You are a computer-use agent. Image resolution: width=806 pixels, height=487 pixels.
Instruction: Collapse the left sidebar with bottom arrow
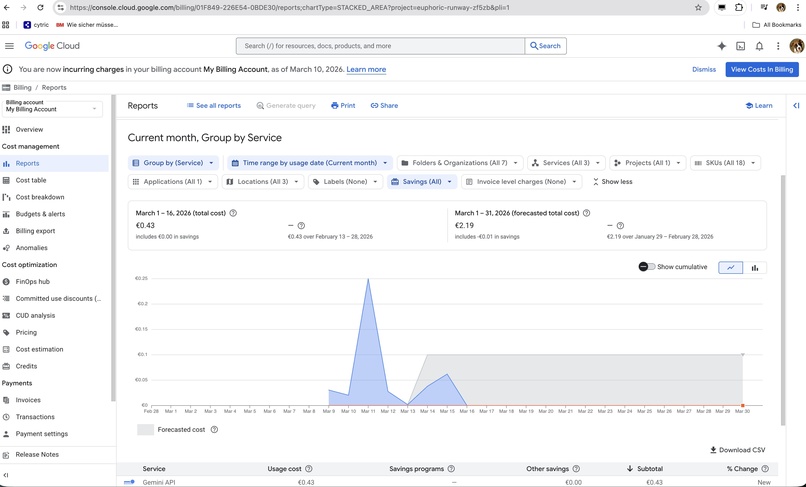pyautogui.click(x=6, y=475)
